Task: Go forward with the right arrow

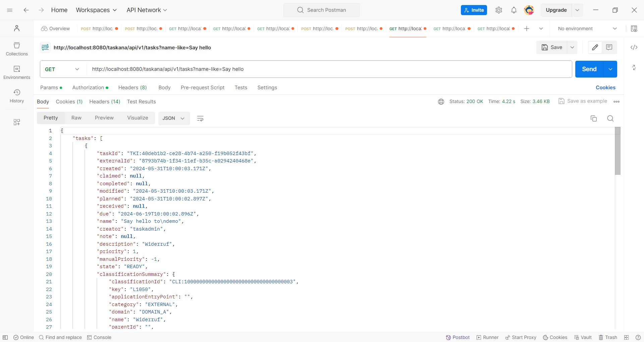Action: 41,10
